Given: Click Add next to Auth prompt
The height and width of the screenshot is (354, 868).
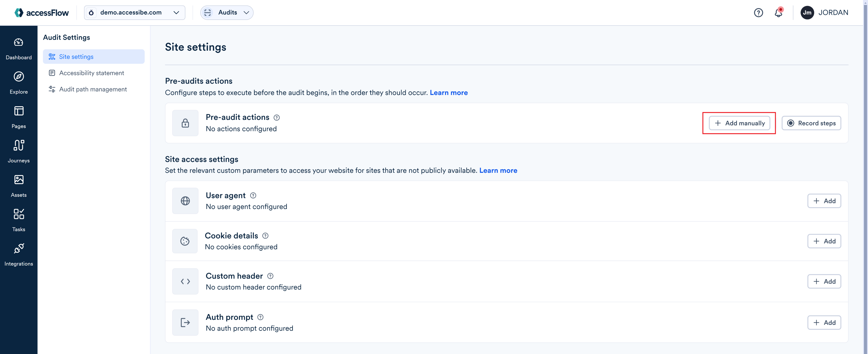Looking at the screenshot, I should [824, 322].
